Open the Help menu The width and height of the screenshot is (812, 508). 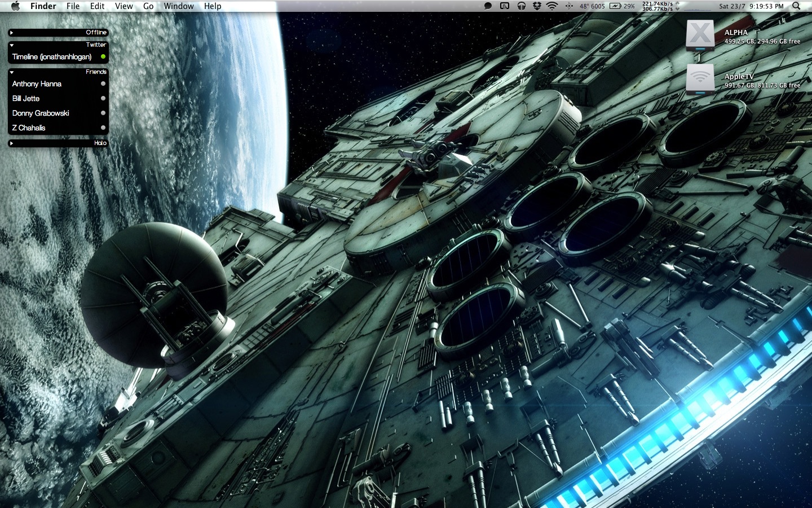click(x=213, y=6)
